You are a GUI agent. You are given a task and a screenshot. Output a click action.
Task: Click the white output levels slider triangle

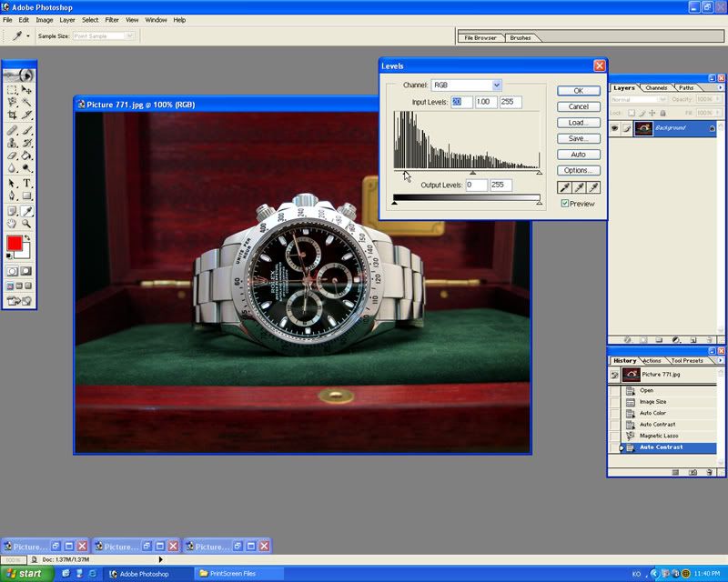(x=539, y=203)
